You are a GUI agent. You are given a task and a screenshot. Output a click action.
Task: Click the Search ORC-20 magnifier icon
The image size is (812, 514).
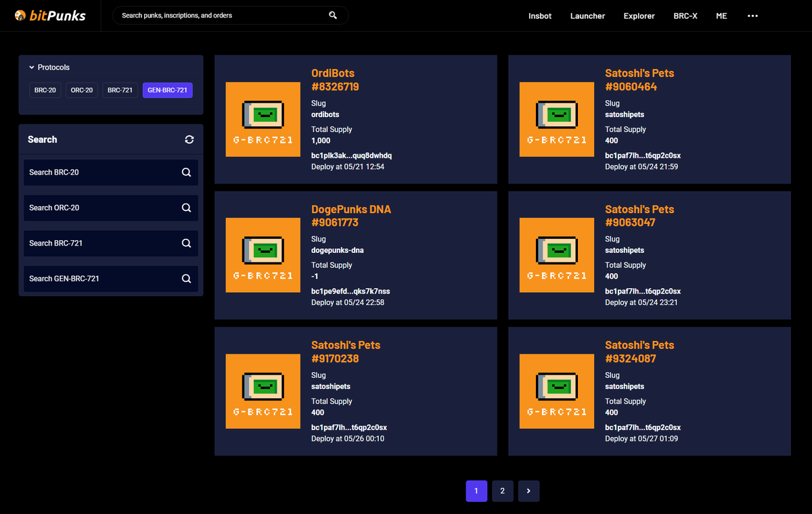point(186,208)
